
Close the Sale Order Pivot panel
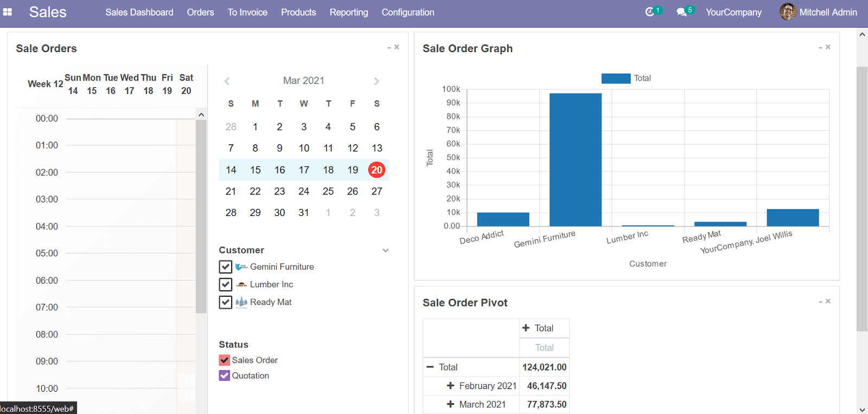[828, 301]
